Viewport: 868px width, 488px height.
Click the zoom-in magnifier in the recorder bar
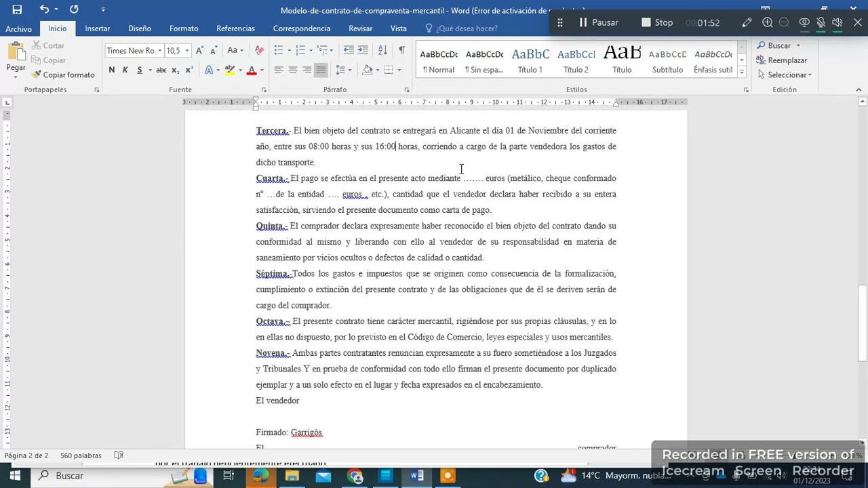pyautogui.click(x=768, y=22)
